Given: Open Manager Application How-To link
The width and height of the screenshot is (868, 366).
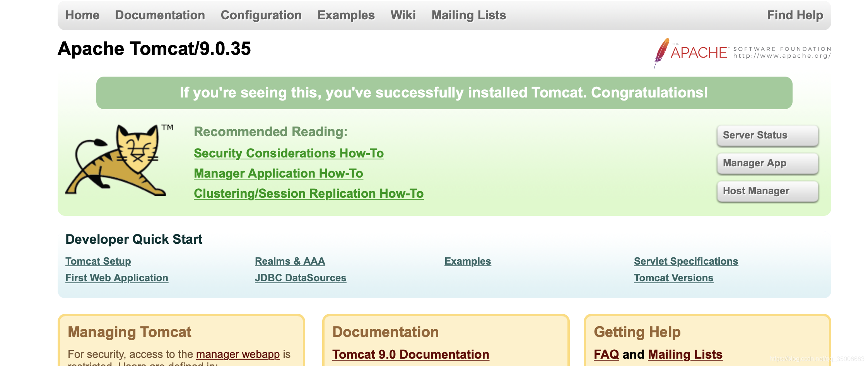Looking at the screenshot, I should pos(279,173).
